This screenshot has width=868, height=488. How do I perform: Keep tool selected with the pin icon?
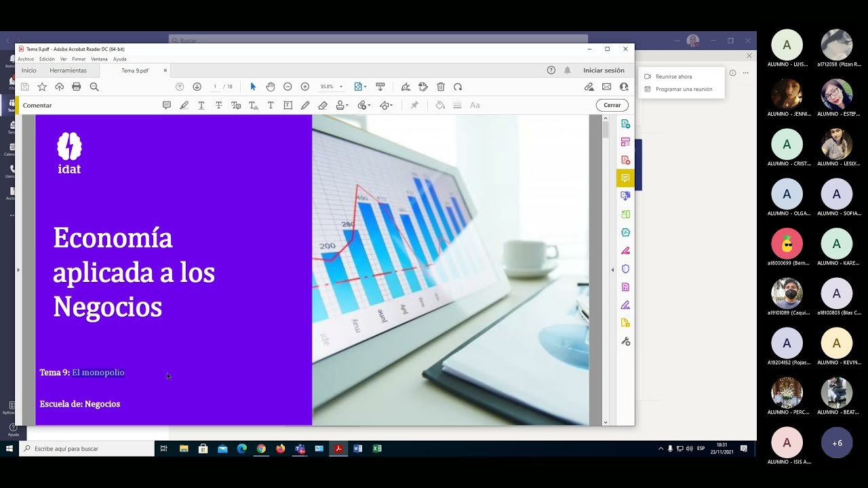coord(414,105)
